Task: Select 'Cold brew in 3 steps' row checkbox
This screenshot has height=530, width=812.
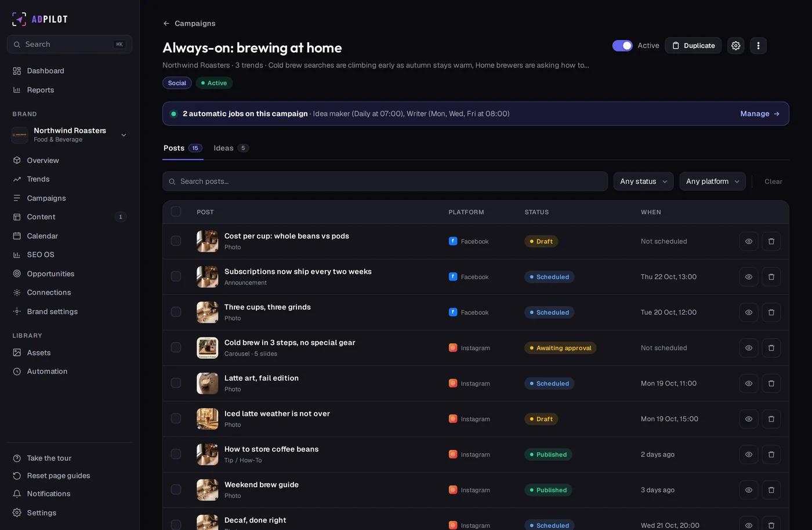Action: click(x=176, y=347)
